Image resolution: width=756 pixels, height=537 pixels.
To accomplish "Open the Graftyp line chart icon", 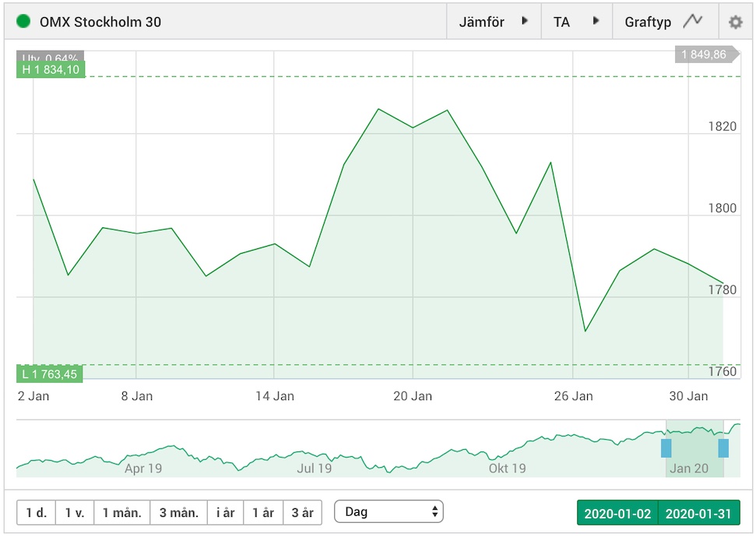I will pyautogui.click(x=693, y=21).
